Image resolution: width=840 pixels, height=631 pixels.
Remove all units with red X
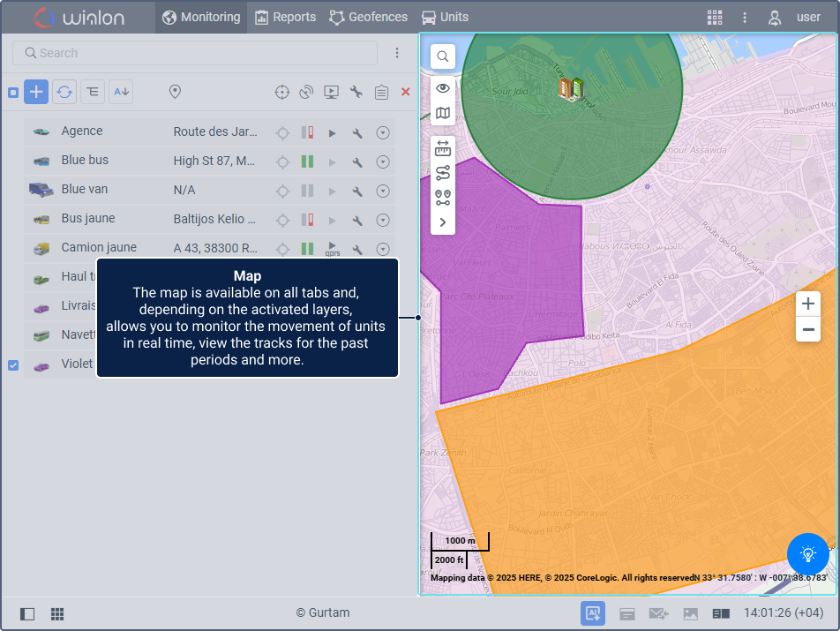(406, 92)
